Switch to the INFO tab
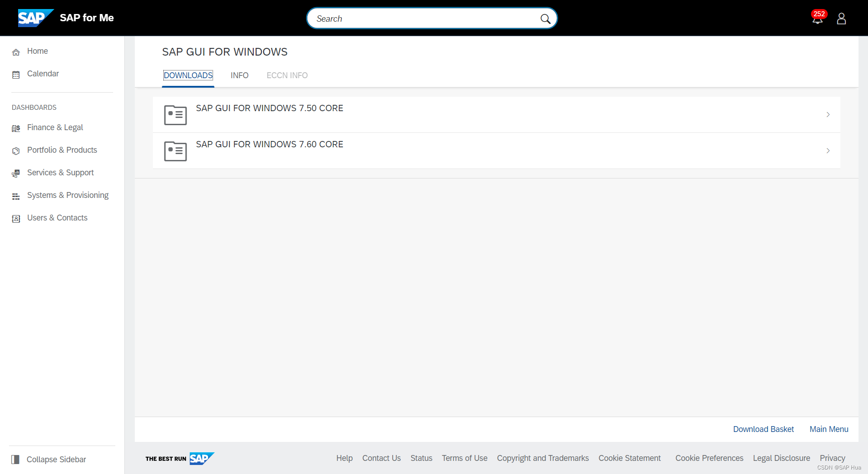Viewport: 868px width, 474px height. (239, 75)
